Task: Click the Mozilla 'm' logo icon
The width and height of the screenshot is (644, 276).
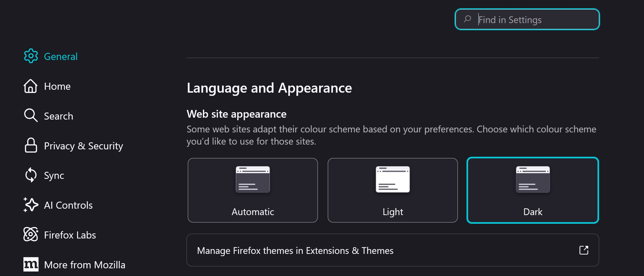Action: tap(31, 264)
